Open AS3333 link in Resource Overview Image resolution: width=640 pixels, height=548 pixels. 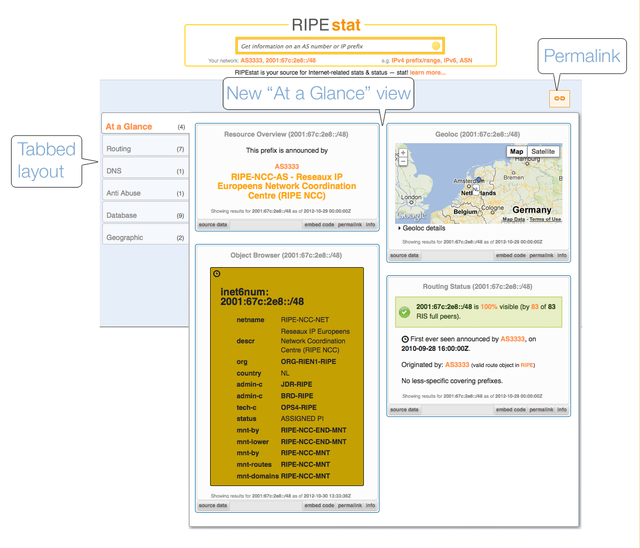pyautogui.click(x=287, y=166)
